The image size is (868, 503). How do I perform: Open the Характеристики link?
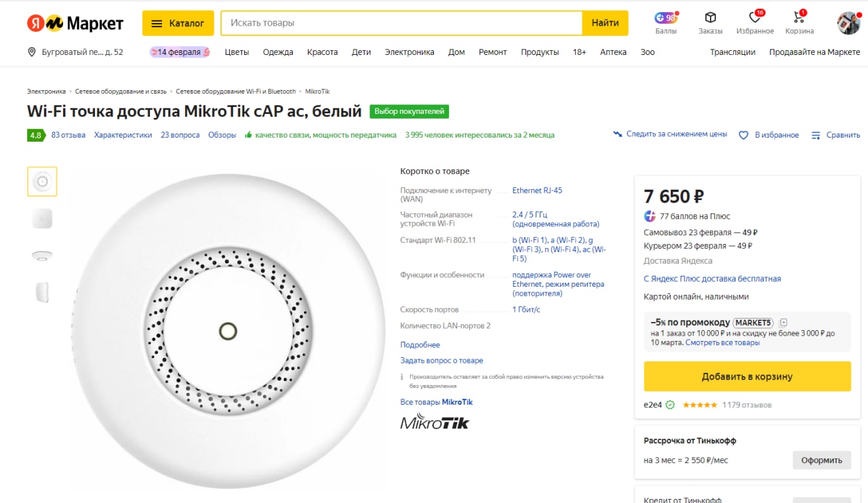pyautogui.click(x=123, y=135)
